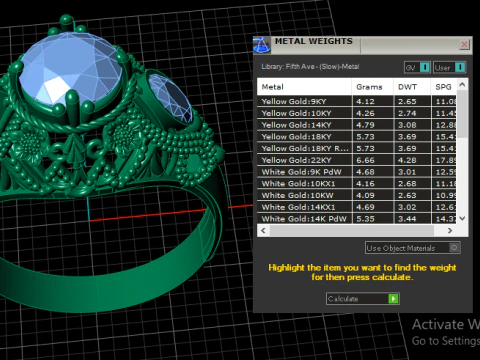Select the Yellow Gold:10KY row

pyautogui.click(x=357, y=113)
